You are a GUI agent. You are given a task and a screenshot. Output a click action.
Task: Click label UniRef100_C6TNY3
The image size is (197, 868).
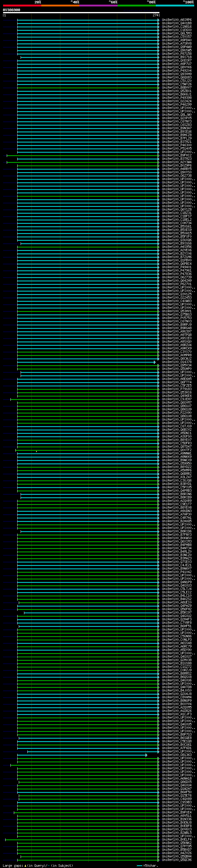point(177,122)
